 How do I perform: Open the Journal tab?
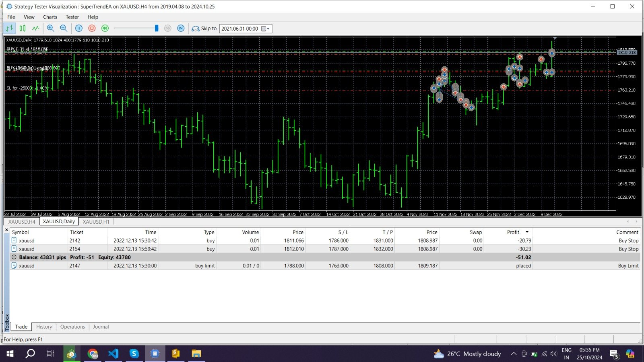[101, 327]
